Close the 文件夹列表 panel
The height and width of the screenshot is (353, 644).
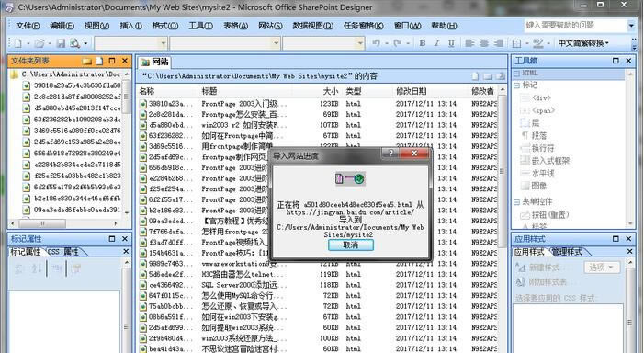[x=125, y=61]
